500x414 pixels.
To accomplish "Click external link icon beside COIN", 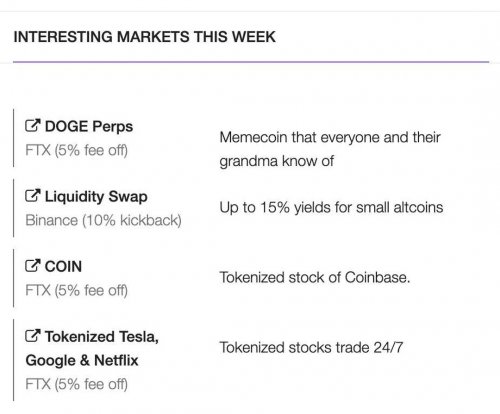I will [33, 266].
